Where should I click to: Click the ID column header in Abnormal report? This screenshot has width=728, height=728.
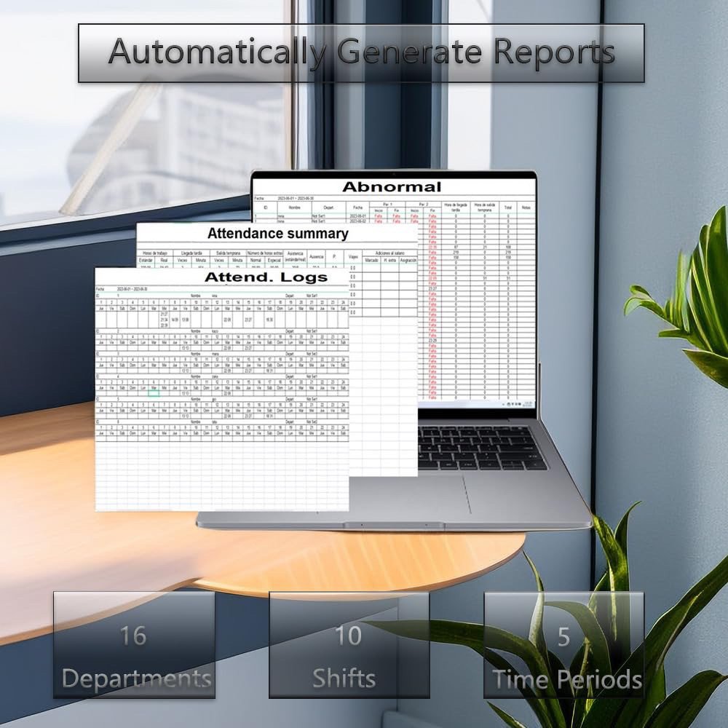[x=265, y=207]
